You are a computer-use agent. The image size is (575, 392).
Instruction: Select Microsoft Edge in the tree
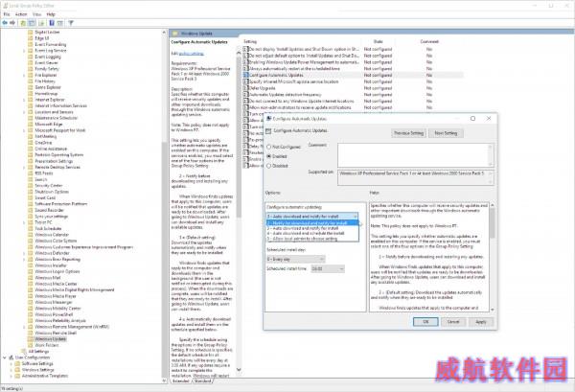coord(49,125)
